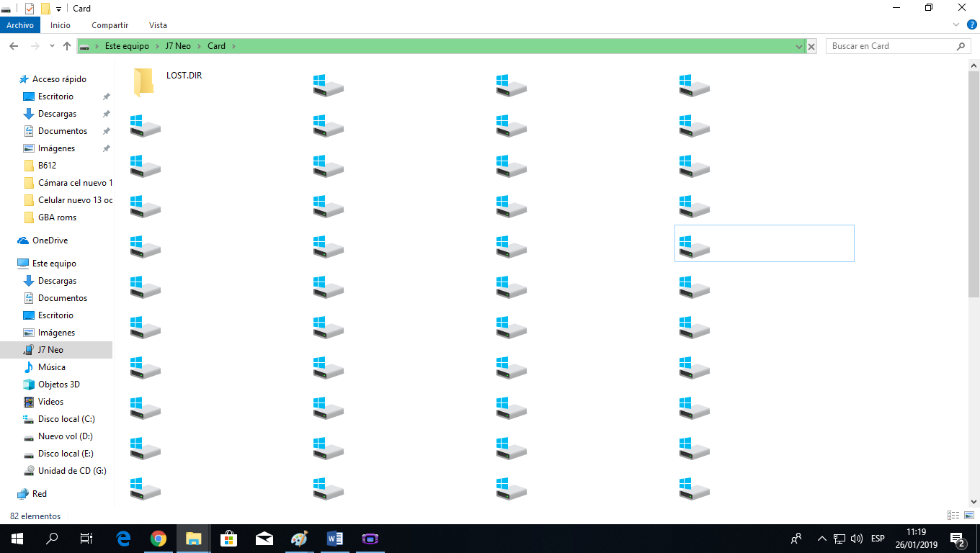Expand the chevron after 'Card' in address bar

(234, 46)
